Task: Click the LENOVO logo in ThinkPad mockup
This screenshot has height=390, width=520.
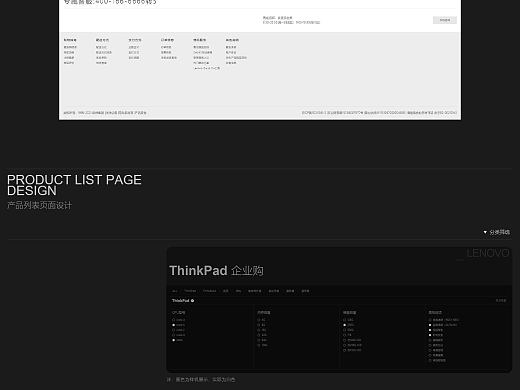Action: [x=488, y=253]
